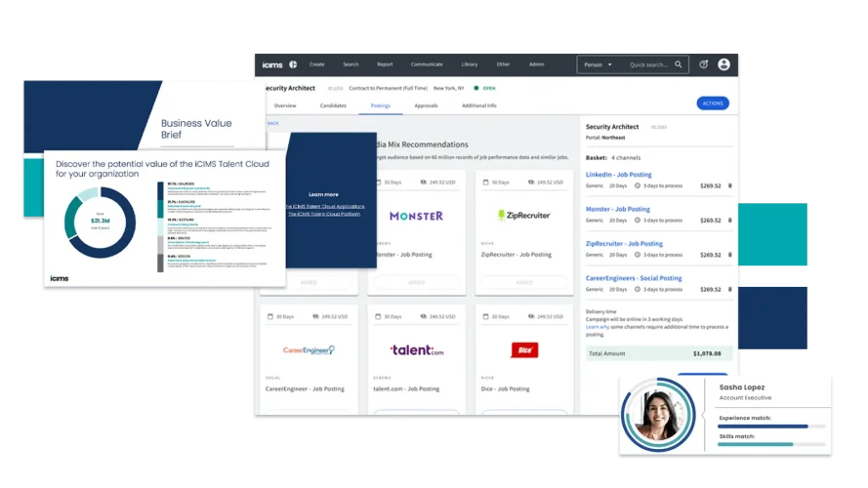
Task: Open the Search menu
Action: tap(351, 64)
